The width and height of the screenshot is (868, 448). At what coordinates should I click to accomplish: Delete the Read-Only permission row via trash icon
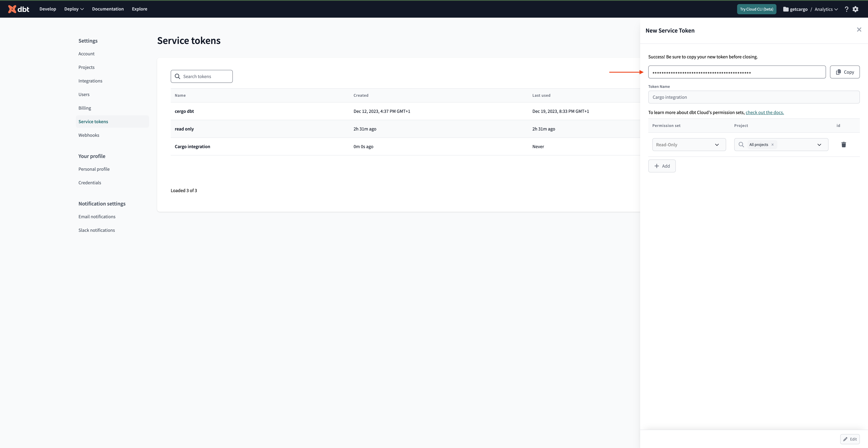[x=844, y=144]
